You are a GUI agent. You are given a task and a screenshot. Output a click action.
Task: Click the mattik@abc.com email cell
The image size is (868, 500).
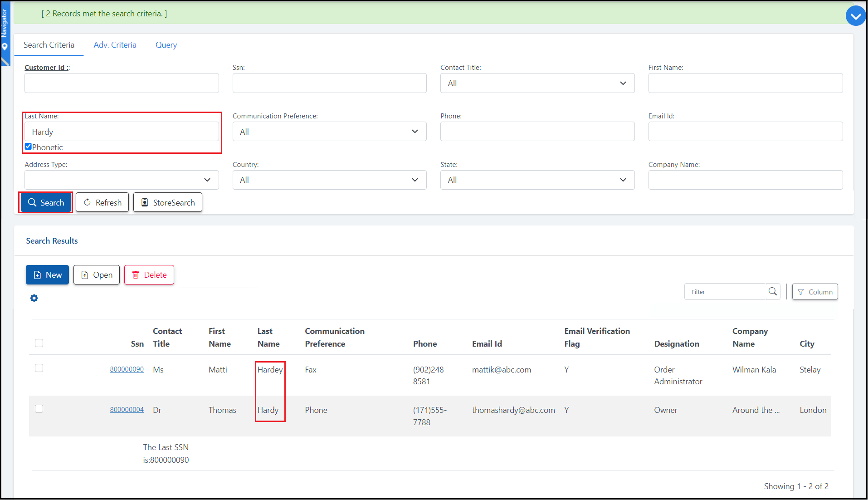[x=502, y=370]
